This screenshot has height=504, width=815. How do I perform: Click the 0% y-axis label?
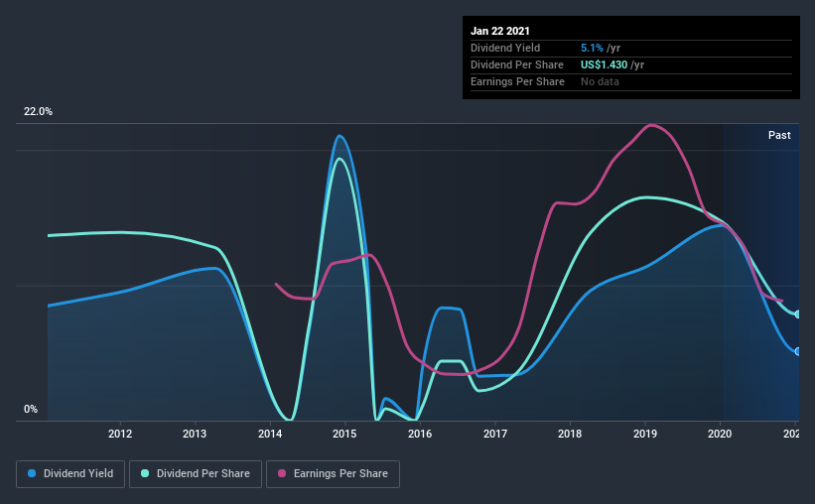31,409
